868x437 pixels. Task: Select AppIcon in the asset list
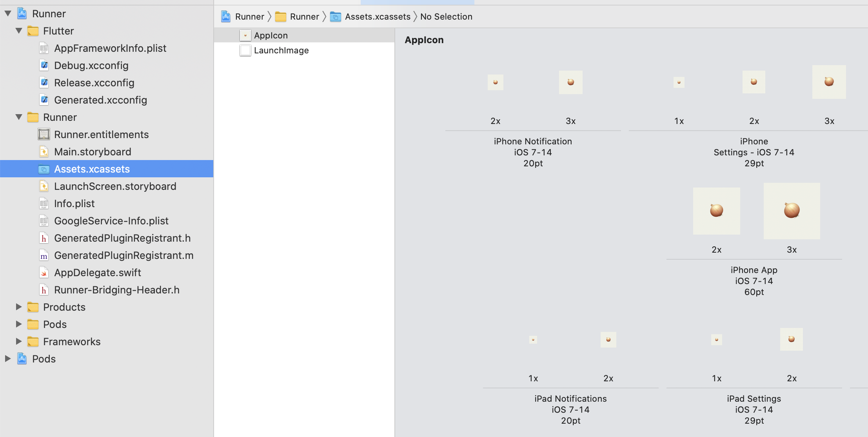point(271,35)
